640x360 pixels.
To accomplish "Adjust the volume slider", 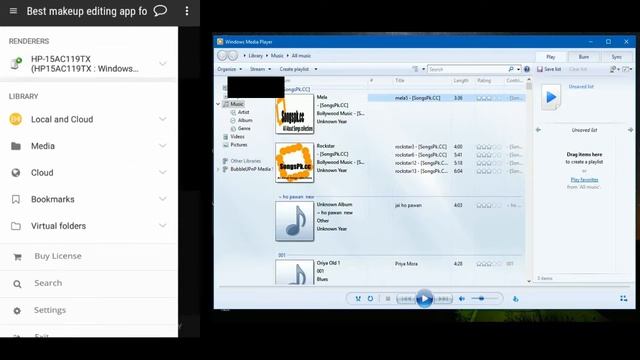I will tap(484, 299).
